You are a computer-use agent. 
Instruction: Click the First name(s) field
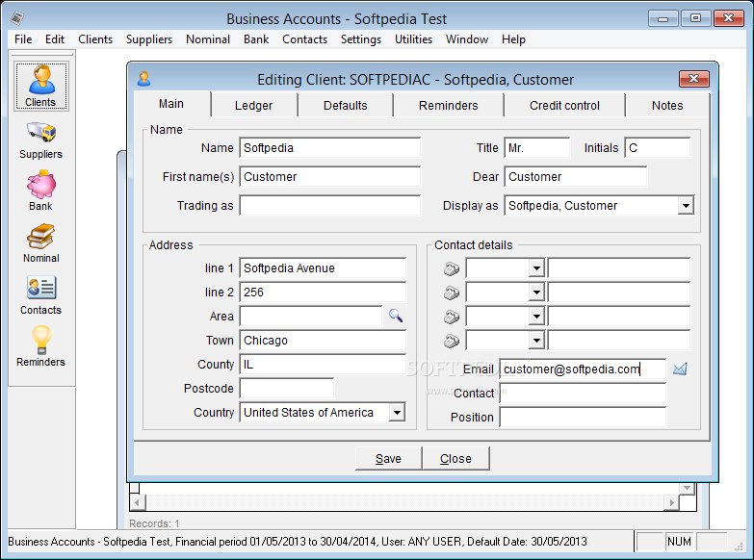click(x=330, y=177)
